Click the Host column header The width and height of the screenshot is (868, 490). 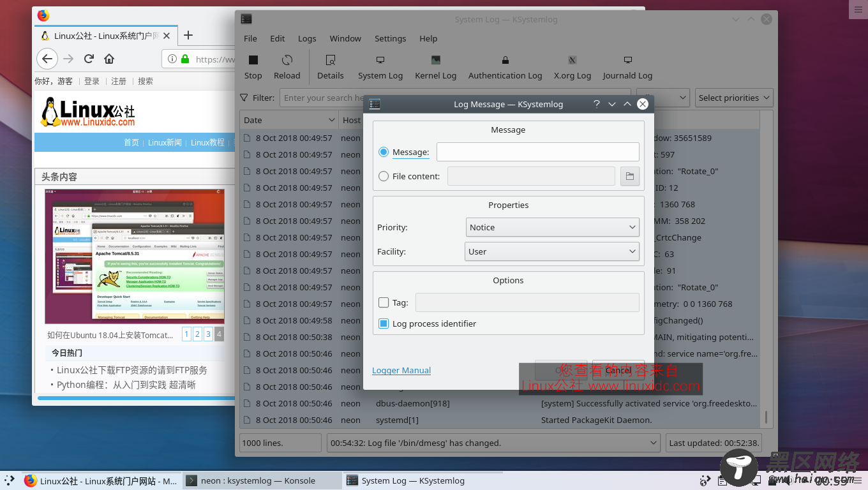[352, 120]
